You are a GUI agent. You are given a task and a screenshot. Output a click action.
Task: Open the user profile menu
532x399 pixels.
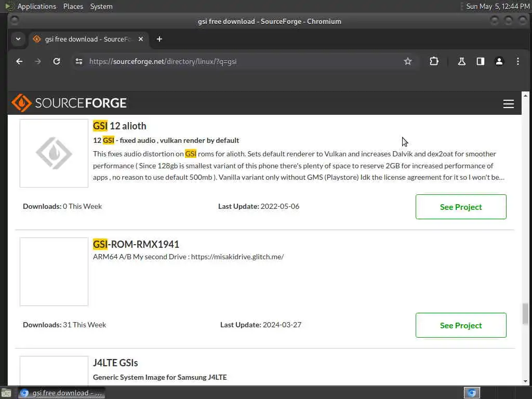pyautogui.click(x=499, y=61)
